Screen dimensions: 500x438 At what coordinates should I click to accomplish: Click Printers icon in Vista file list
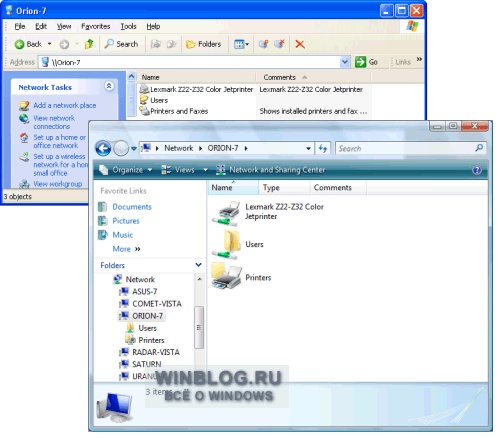point(226,276)
